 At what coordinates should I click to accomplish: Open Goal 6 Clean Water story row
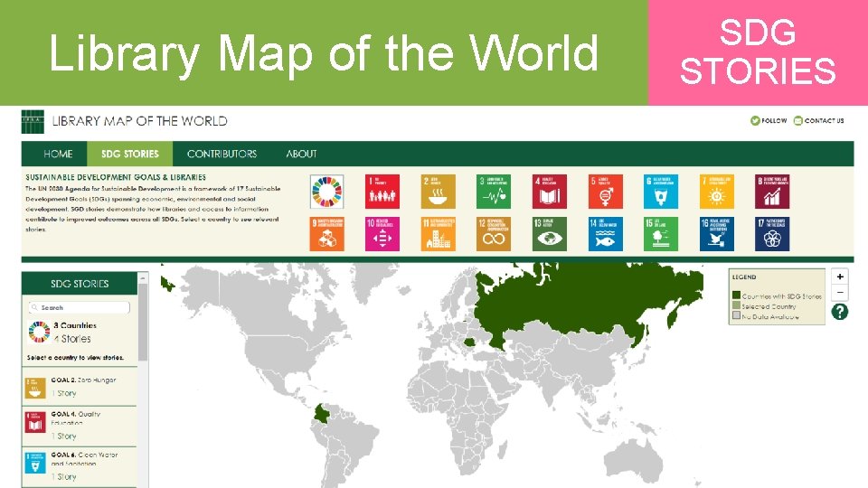[80, 466]
